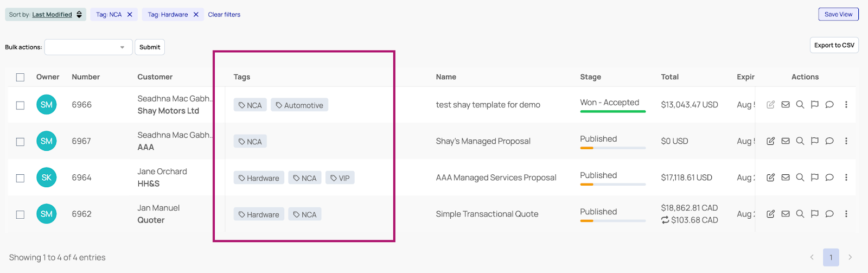This screenshot has height=273, width=868.
Task: Open the three-dot menu for quote 6966
Action: click(x=846, y=105)
